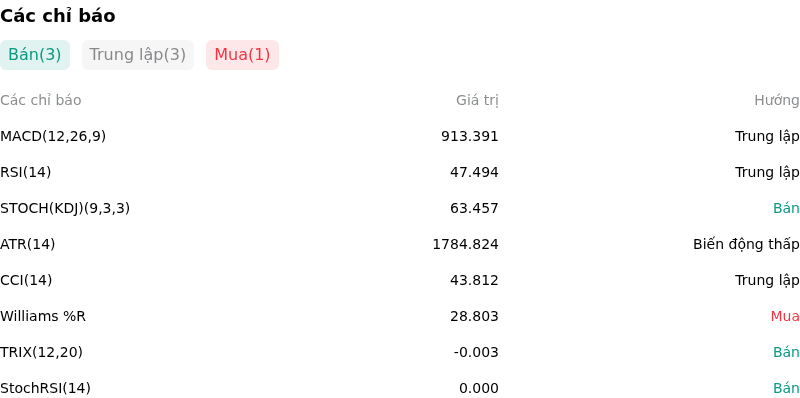This screenshot has height=398, width=800.
Task: Click the MACD value 913.391
Action: click(x=469, y=136)
